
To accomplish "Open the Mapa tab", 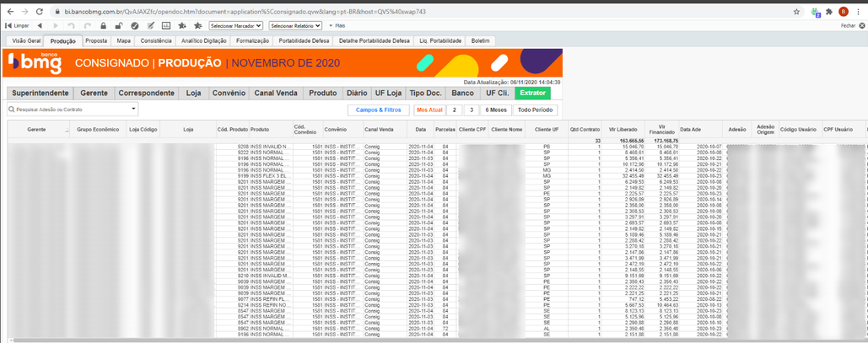I will coord(123,41).
